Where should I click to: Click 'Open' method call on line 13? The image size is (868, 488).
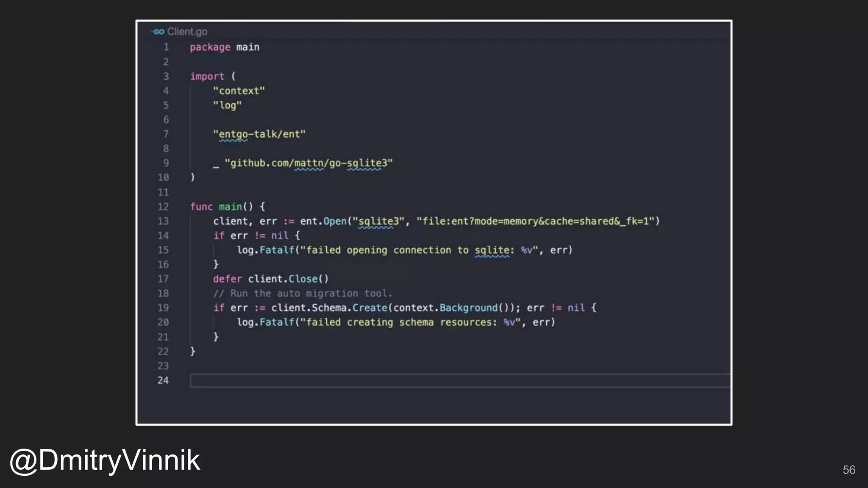[335, 221]
